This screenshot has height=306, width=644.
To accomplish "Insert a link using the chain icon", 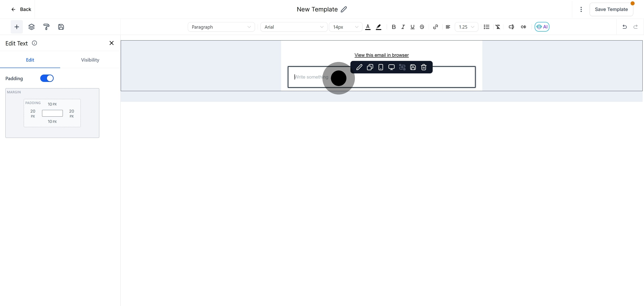I will pyautogui.click(x=435, y=27).
